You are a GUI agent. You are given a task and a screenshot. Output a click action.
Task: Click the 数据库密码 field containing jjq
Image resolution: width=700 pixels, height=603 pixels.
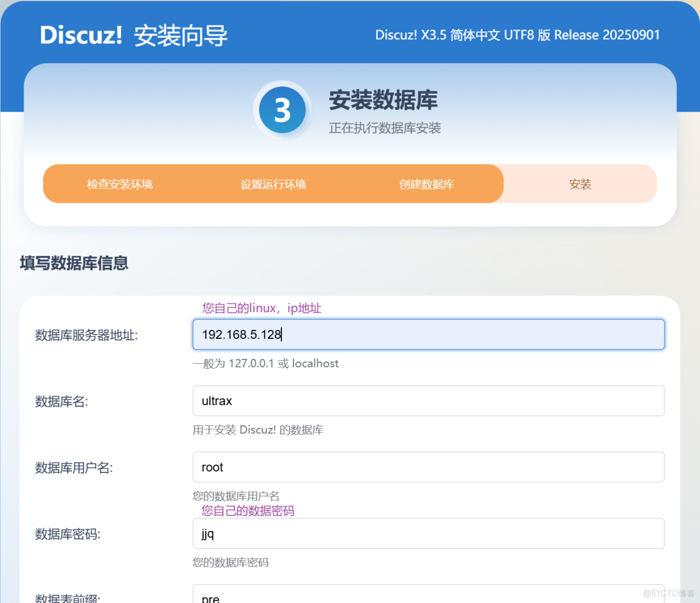(429, 533)
